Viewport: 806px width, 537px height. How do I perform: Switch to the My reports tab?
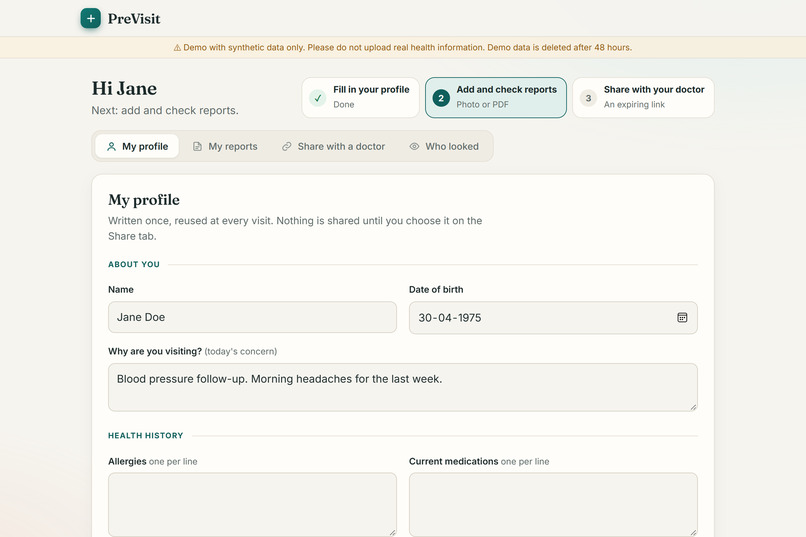[x=225, y=146]
